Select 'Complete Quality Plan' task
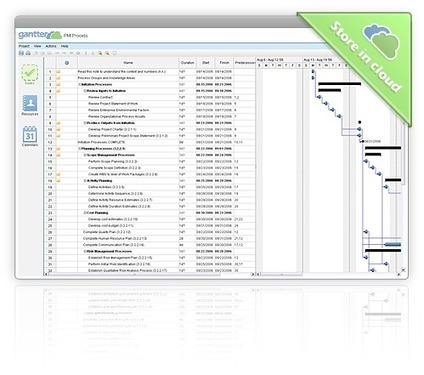Screen dimensions: 424x375 tap(107, 232)
